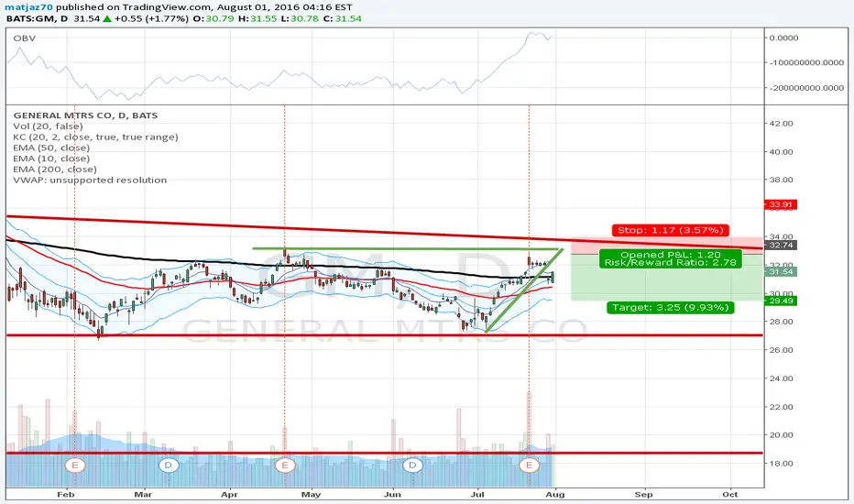Select the 18.00 price scale value
The width and height of the screenshot is (854, 504).
781,464
